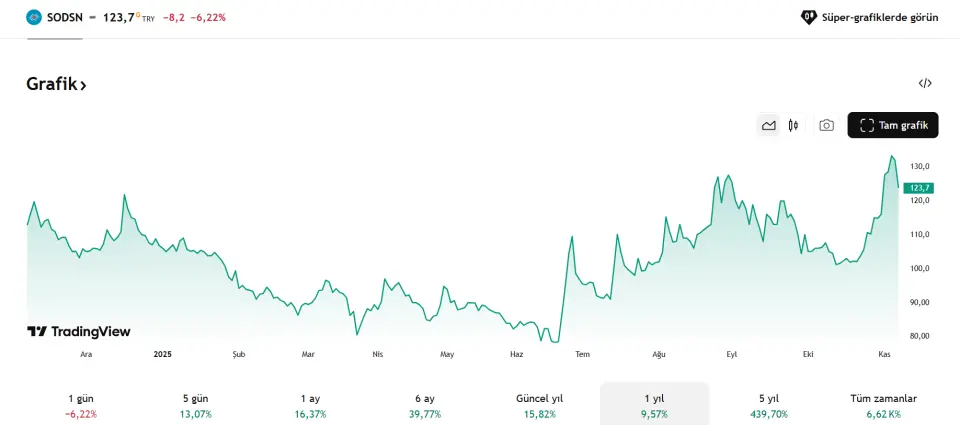The width and height of the screenshot is (960, 425).
Task: Expand the Grafik section heading
Action: point(56,85)
